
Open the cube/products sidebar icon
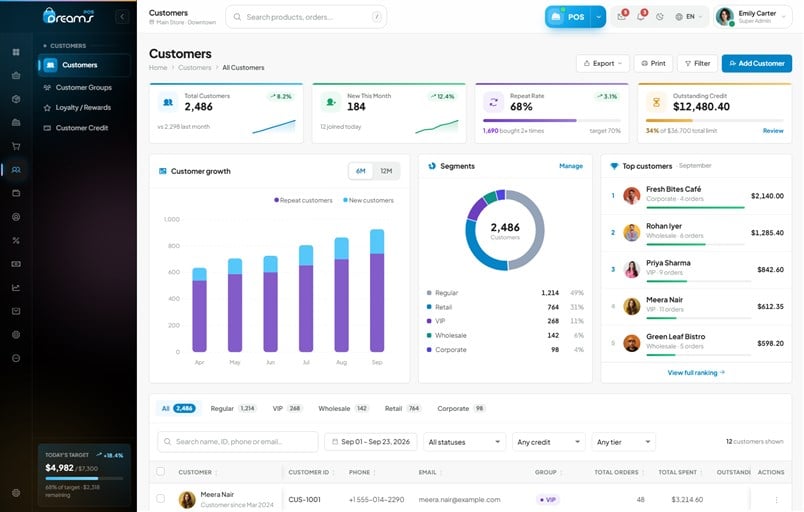pyautogui.click(x=16, y=99)
